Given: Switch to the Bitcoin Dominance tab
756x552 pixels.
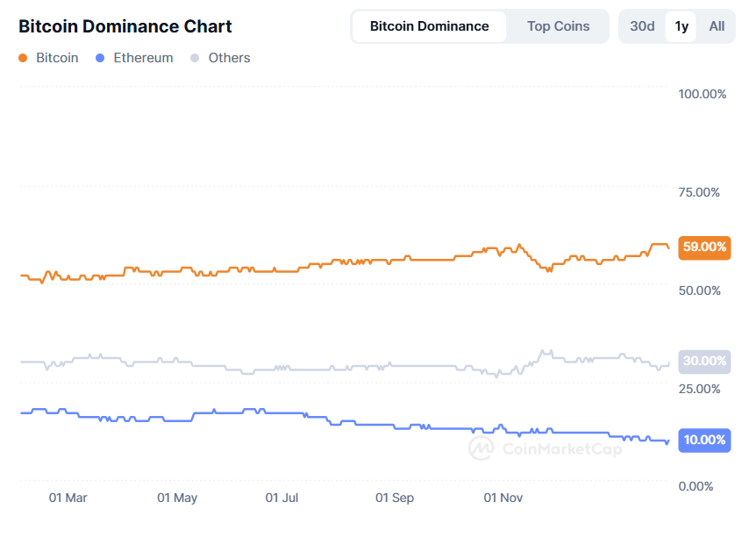Looking at the screenshot, I should click(429, 26).
